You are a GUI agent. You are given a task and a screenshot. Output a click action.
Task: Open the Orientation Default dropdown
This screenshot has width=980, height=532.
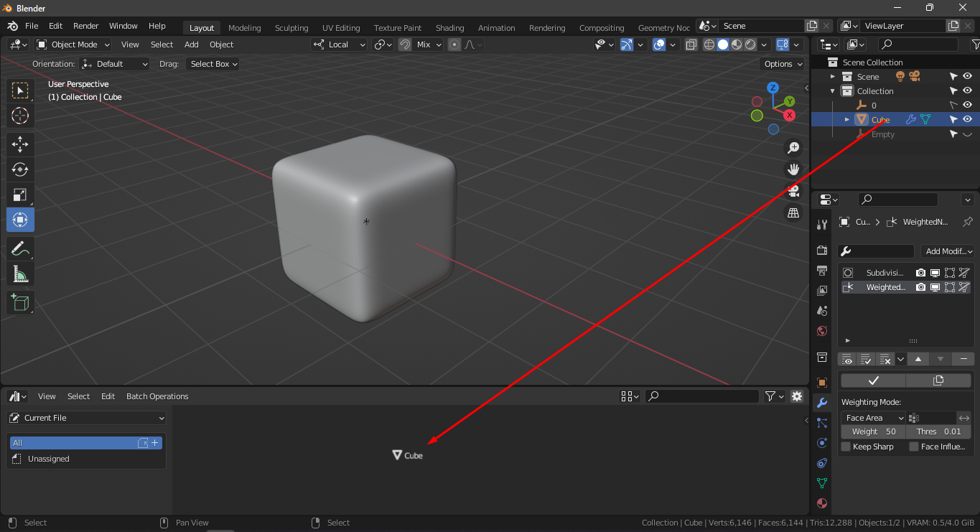click(x=115, y=64)
